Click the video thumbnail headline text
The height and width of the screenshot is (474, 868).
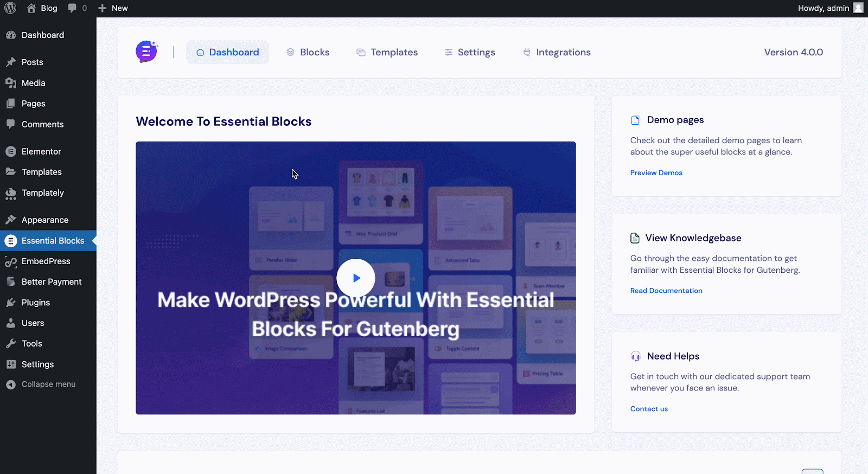pos(356,315)
